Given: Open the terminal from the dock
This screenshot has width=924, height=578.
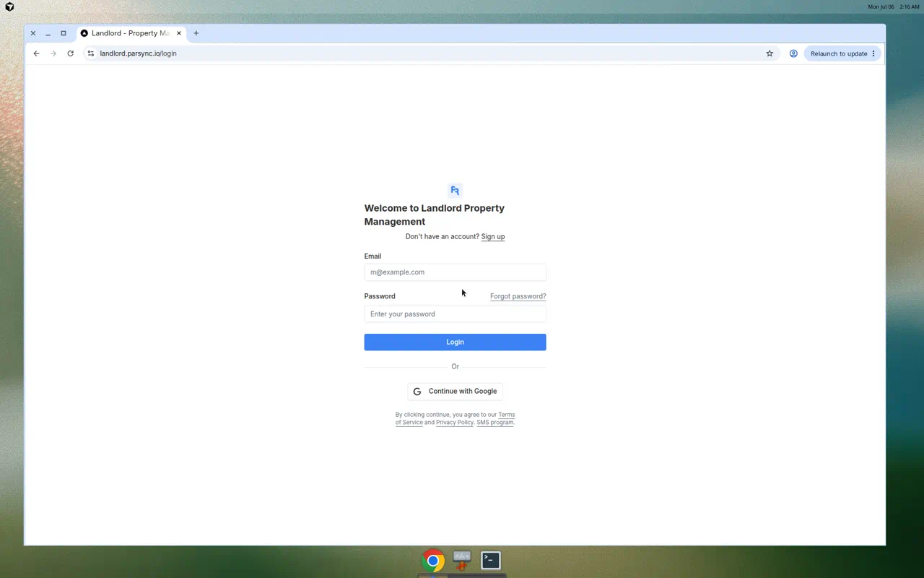Looking at the screenshot, I should pyautogui.click(x=491, y=560).
